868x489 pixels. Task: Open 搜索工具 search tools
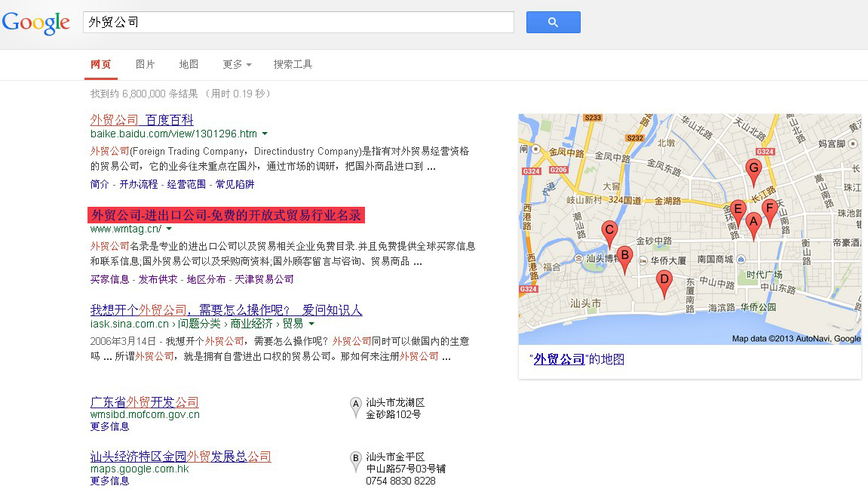pos(293,65)
